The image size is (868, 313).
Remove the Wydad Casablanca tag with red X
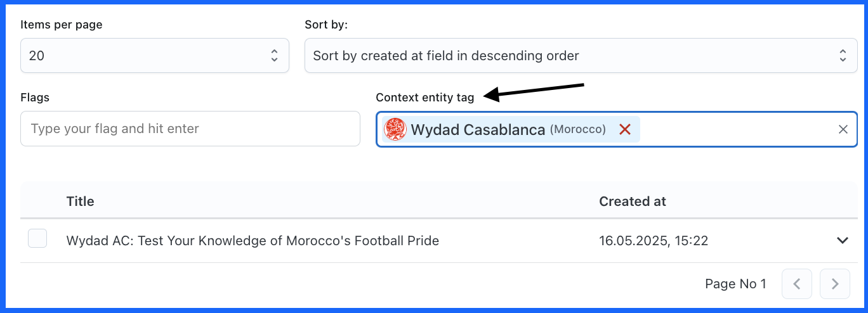coord(625,129)
